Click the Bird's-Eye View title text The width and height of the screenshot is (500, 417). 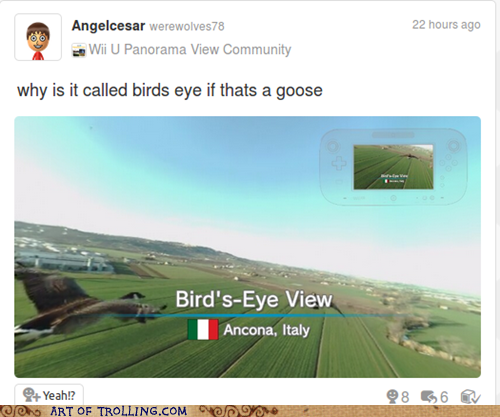click(254, 299)
